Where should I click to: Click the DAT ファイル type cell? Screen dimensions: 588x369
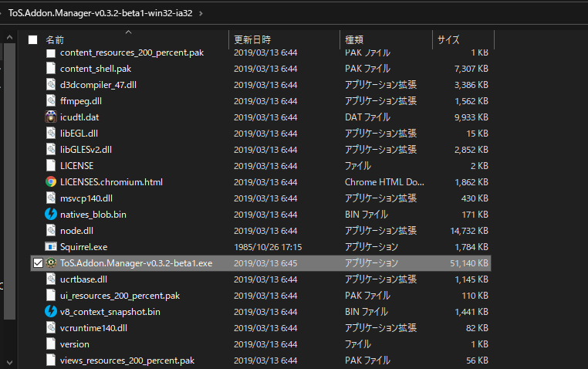(367, 117)
